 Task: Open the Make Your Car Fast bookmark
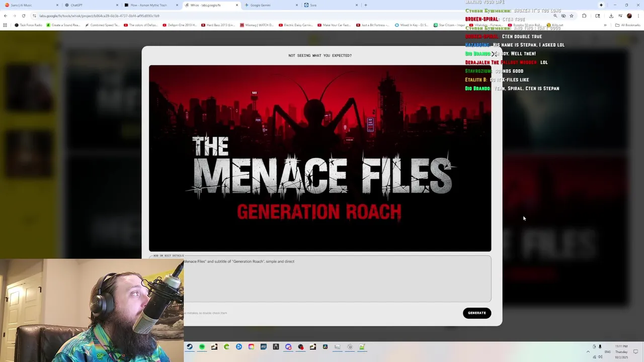[334, 25]
